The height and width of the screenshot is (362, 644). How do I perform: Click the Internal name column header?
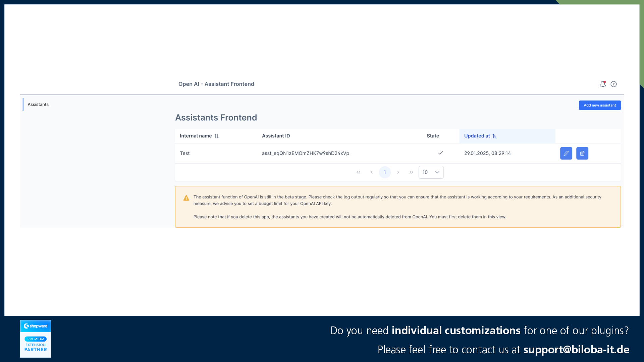click(x=216, y=136)
